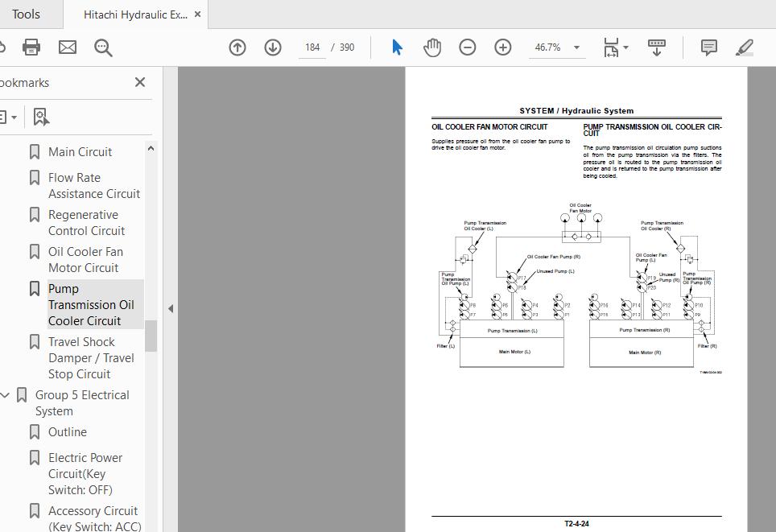Click the Email envelope icon

click(68, 47)
